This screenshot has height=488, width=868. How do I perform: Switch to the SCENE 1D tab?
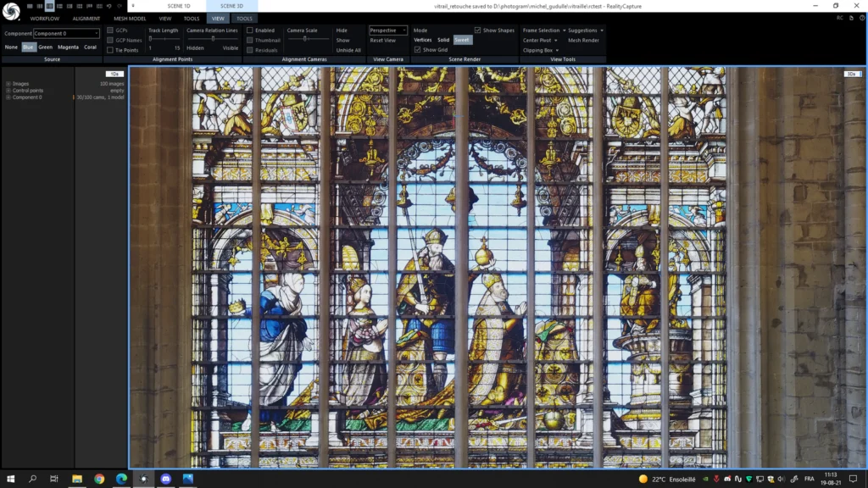click(179, 6)
